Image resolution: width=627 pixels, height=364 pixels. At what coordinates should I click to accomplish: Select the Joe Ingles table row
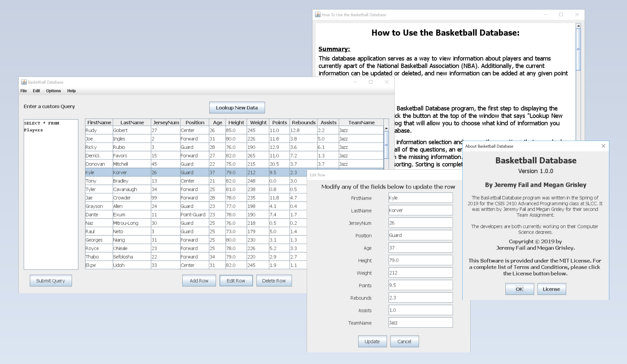(234, 139)
